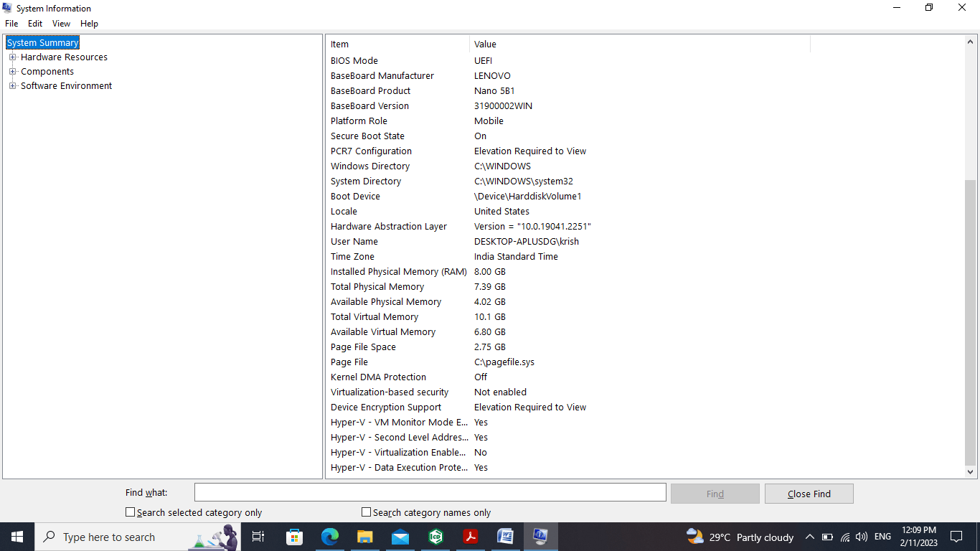
Task: Click the details pane scroll down arrow
Action: [971, 472]
